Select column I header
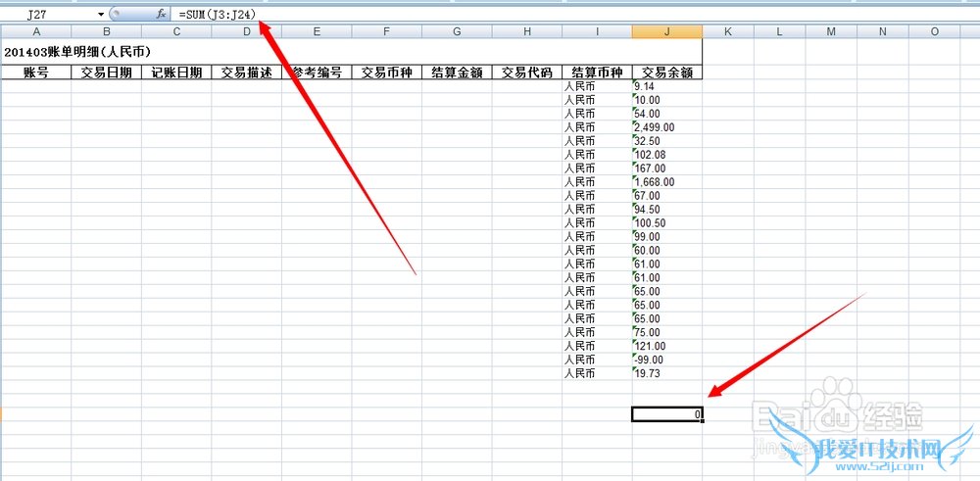 click(x=597, y=32)
